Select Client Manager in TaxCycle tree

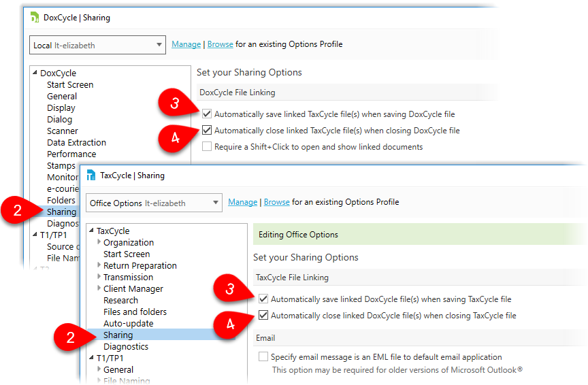[133, 288]
